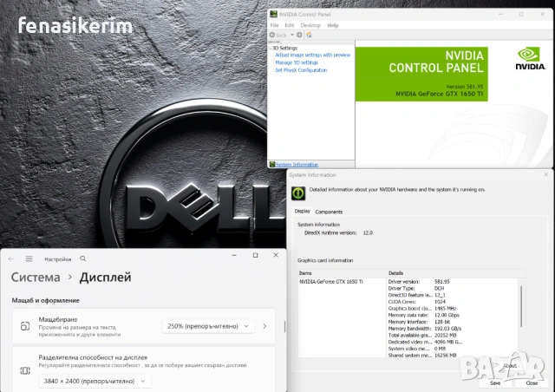Click the display resolution icon
The height and width of the screenshot is (392, 555).
click(25, 369)
